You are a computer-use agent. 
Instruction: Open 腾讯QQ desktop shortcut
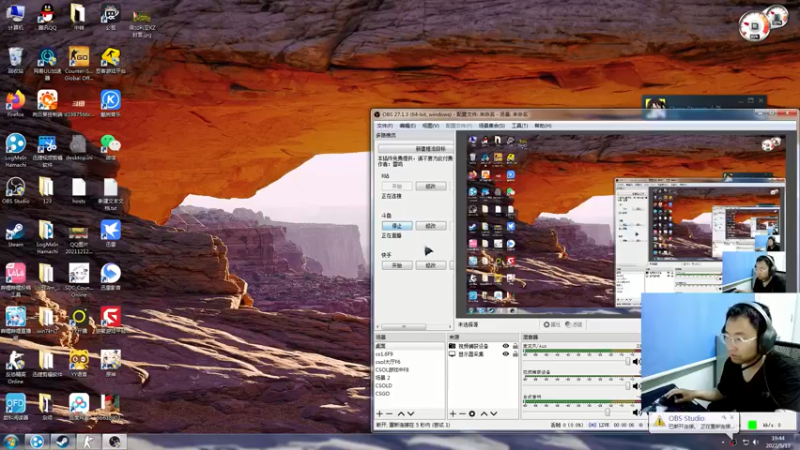[x=47, y=17]
